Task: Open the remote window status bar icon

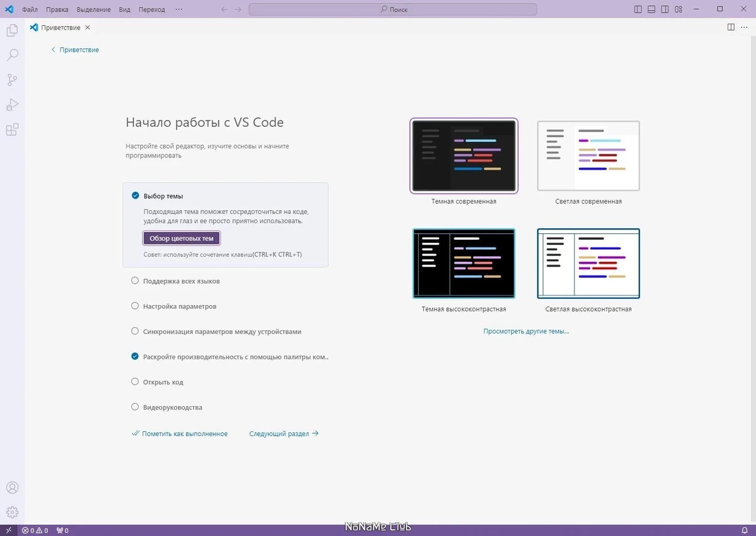Action: click(8, 530)
